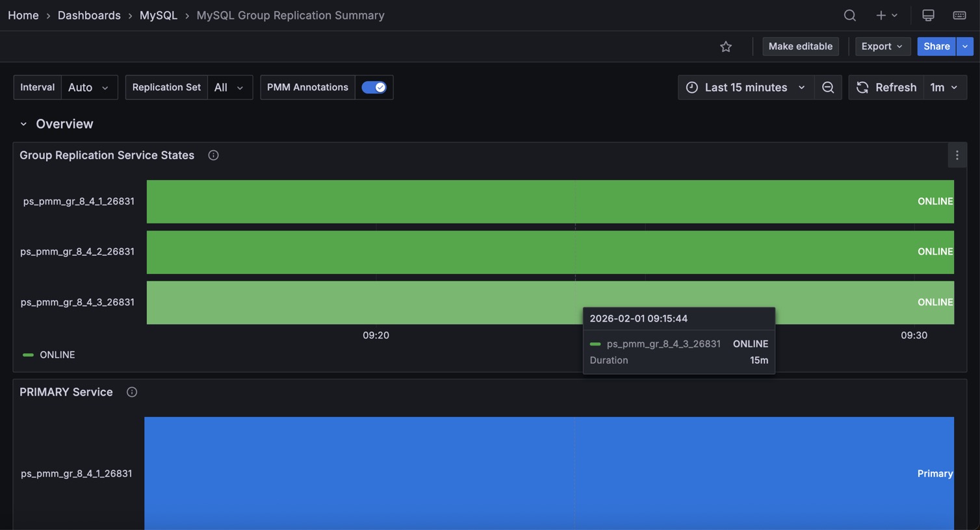Screen dimensions: 980x530
Task: Open the three-dot panel menu
Action: (x=957, y=155)
